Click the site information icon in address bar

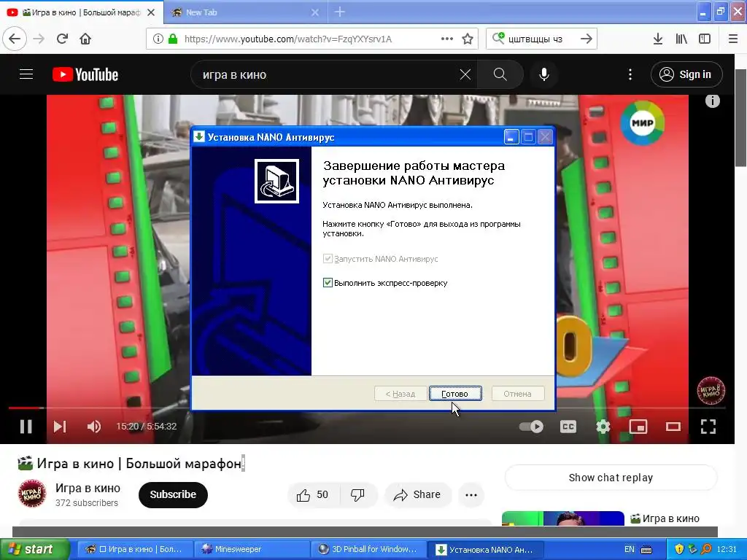point(158,39)
